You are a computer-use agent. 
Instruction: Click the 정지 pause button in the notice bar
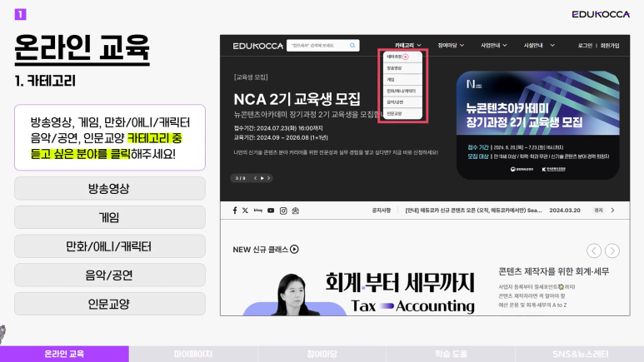(598, 211)
